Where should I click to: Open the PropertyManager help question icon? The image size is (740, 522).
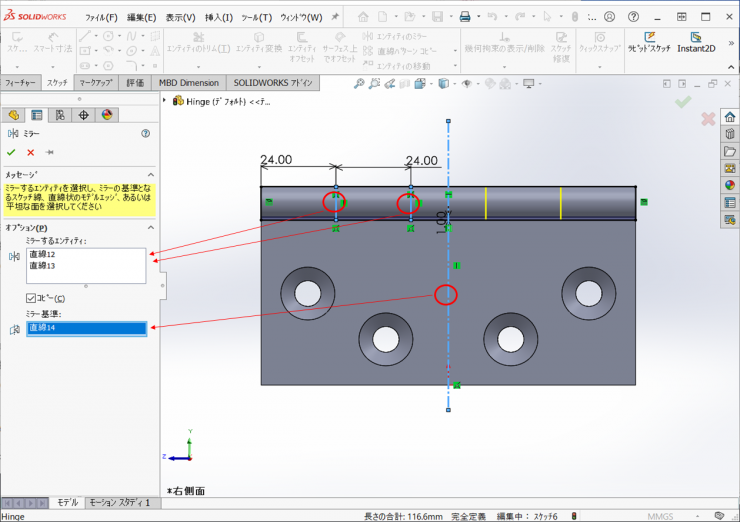point(146,133)
